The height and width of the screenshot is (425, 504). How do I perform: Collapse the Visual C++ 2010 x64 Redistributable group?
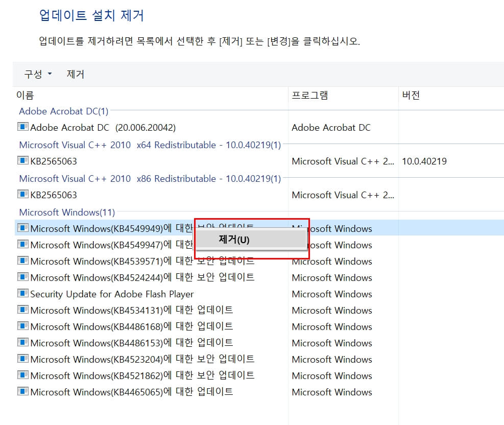[150, 145]
